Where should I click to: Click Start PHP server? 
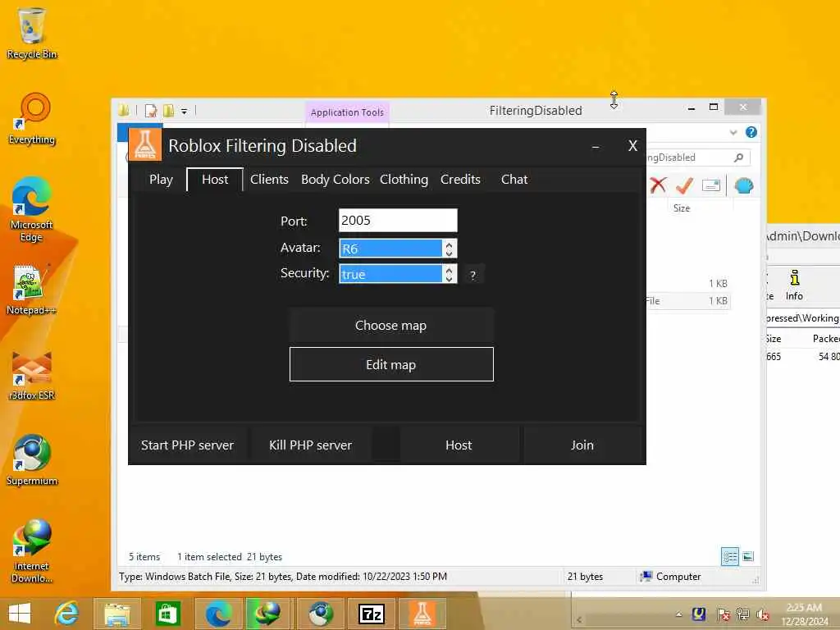tap(188, 445)
